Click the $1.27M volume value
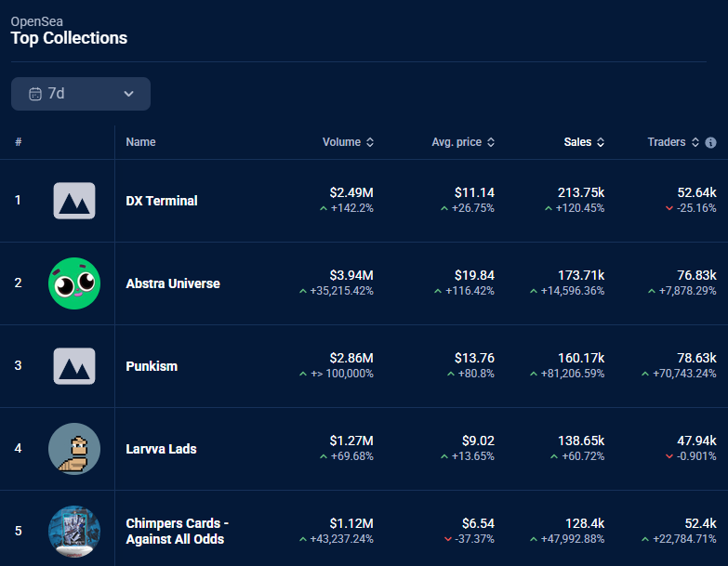 click(351, 441)
